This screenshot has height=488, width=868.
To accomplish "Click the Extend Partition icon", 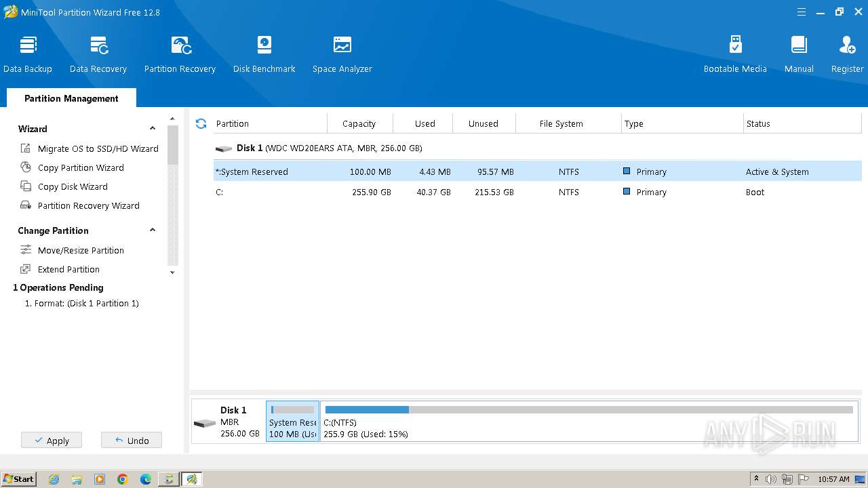I will (x=26, y=269).
